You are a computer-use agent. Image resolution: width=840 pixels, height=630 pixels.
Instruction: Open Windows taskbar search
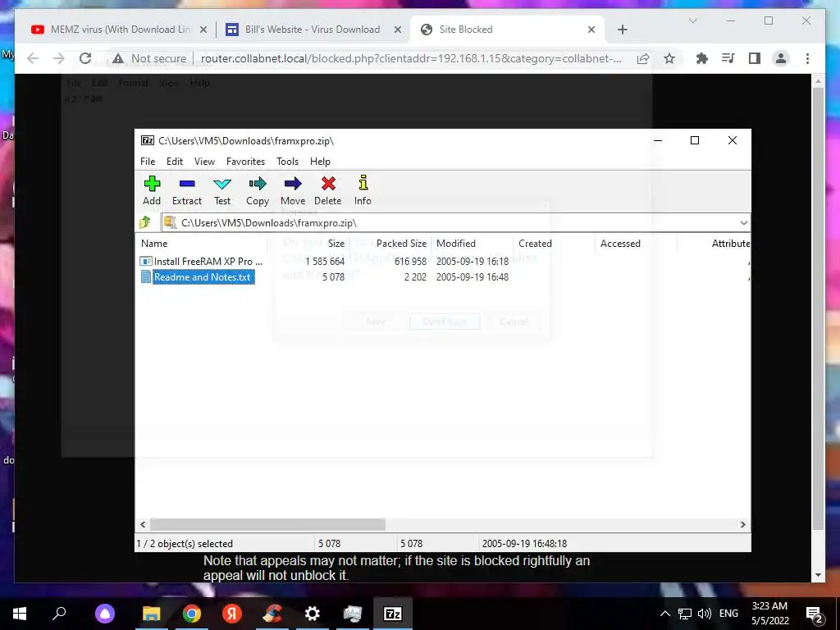59,614
